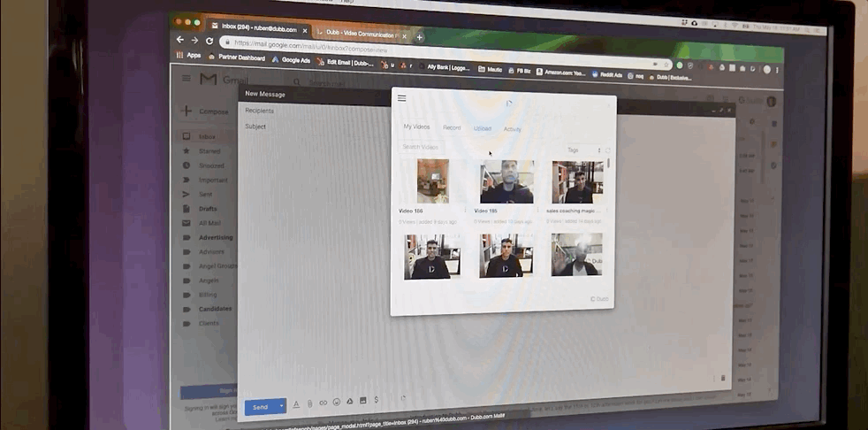Select the Video 186 thumbnail
Viewport: 868px width, 430px height.
(433, 181)
